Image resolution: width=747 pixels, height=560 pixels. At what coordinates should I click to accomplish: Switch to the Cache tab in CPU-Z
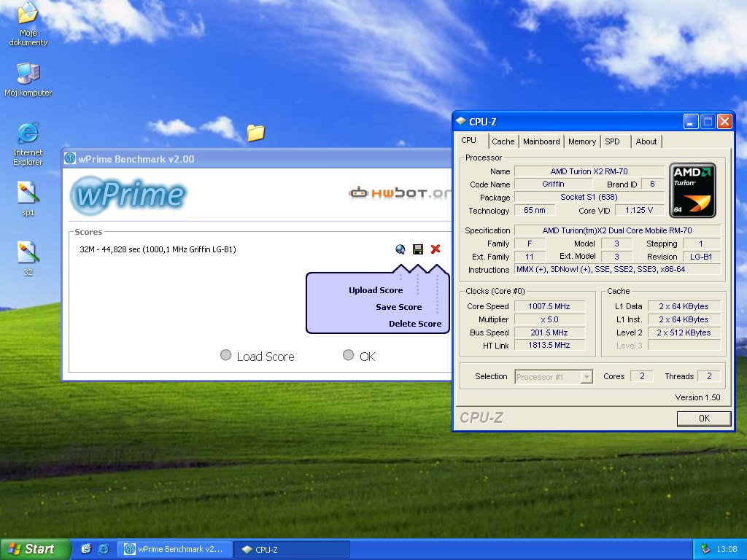click(x=503, y=141)
